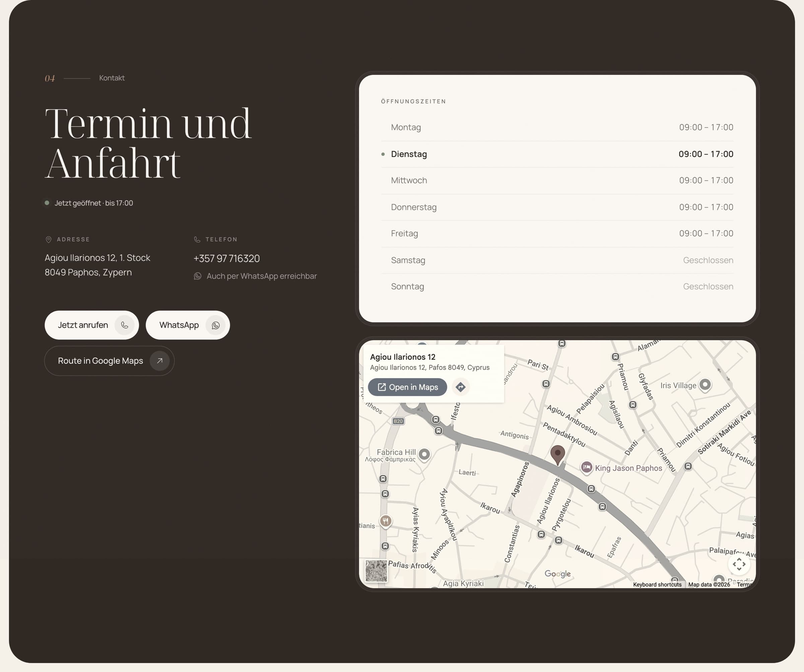
Task: Click the Mittwoch row label
Action: coord(409,180)
